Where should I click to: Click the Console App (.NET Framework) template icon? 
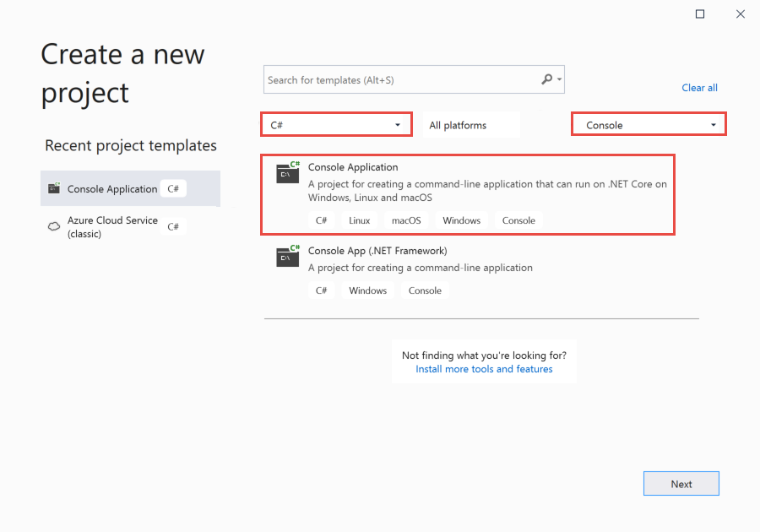(287, 256)
